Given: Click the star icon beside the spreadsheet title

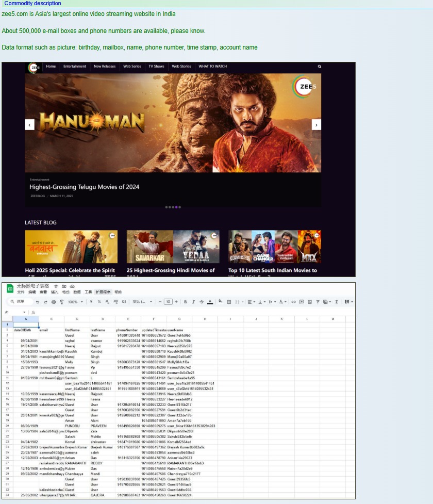Looking at the screenshot, I should (56, 286).
